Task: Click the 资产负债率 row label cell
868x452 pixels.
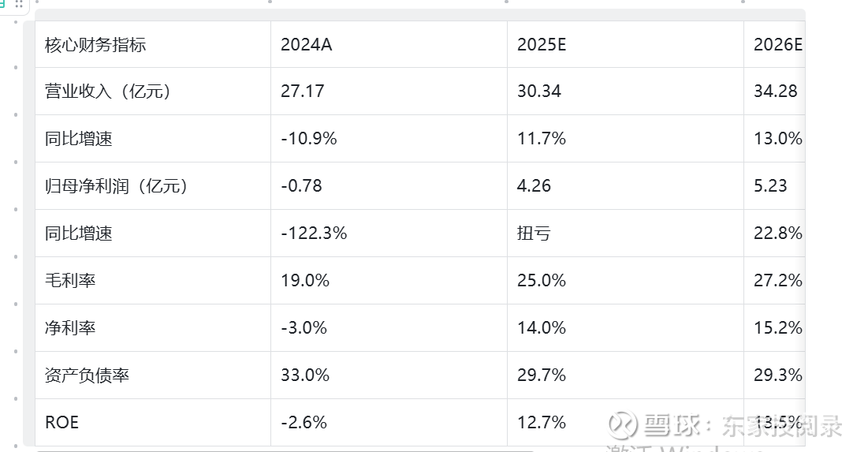Action: (x=152, y=375)
